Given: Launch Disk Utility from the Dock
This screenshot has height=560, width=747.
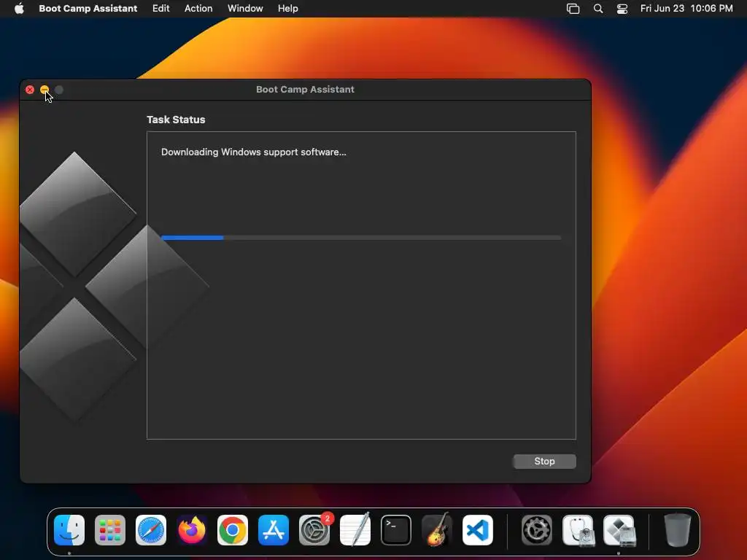Looking at the screenshot, I should [x=578, y=530].
